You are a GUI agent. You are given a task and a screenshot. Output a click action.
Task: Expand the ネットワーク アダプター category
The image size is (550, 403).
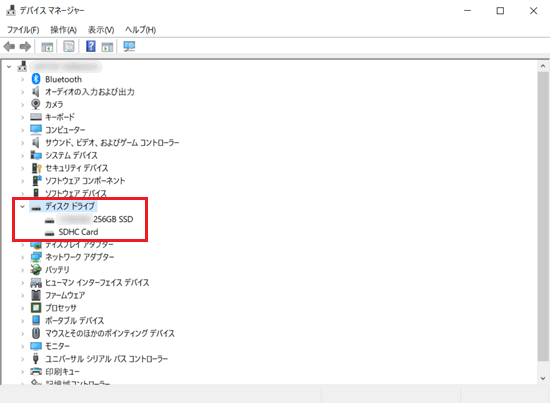22,257
